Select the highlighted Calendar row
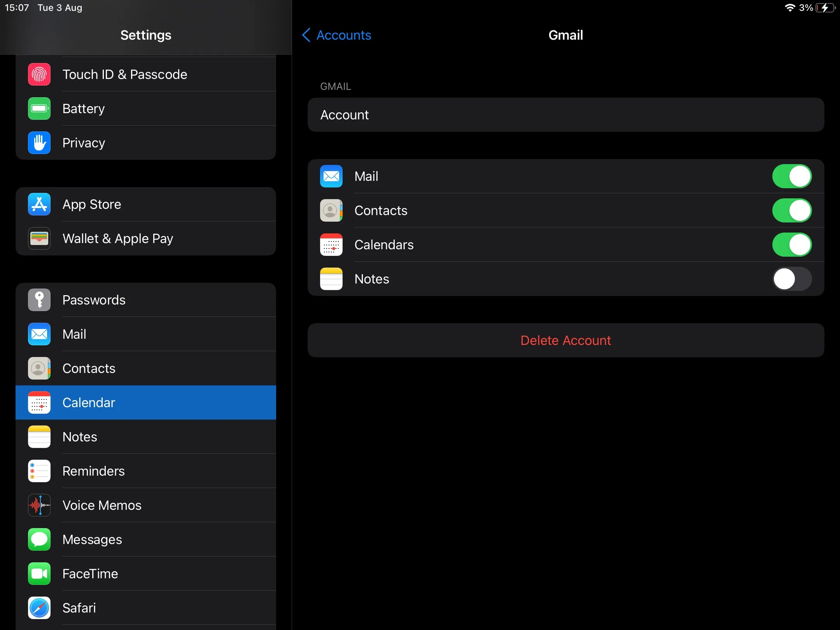Image resolution: width=840 pixels, height=630 pixels. point(146,402)
